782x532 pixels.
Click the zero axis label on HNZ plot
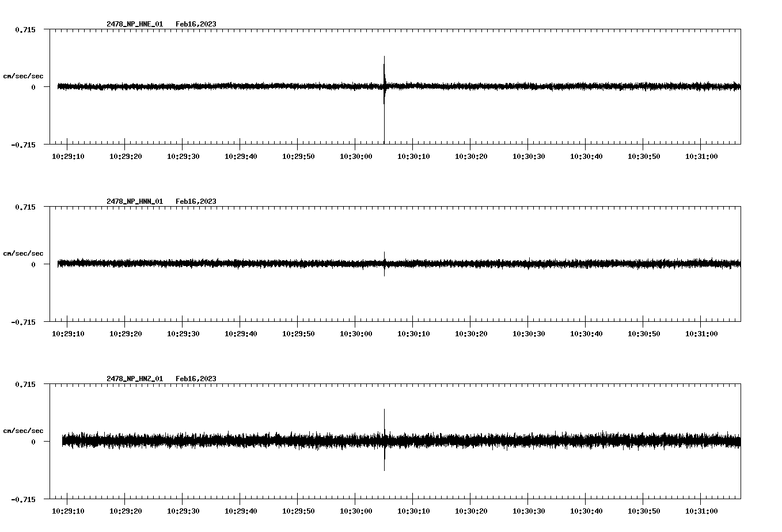tap(33, 442)
